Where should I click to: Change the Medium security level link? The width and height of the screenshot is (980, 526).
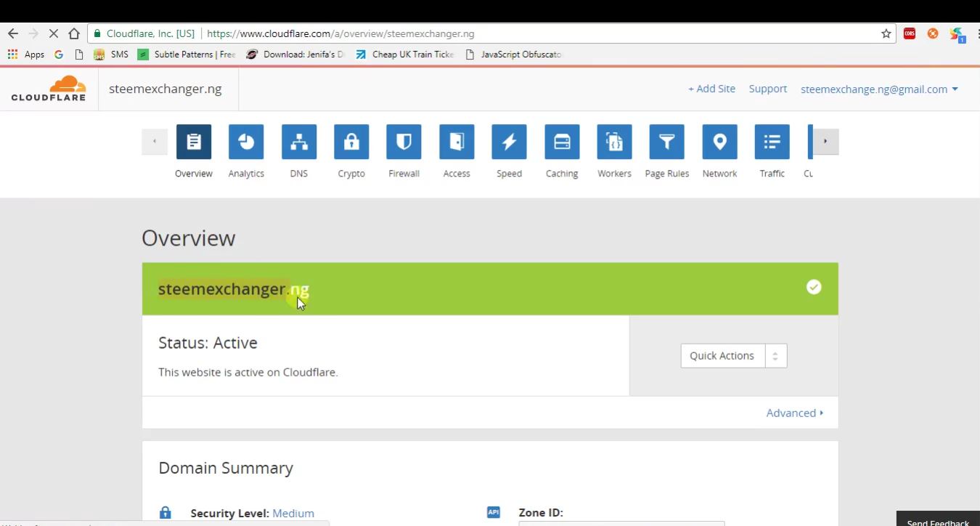coord(293,513)
